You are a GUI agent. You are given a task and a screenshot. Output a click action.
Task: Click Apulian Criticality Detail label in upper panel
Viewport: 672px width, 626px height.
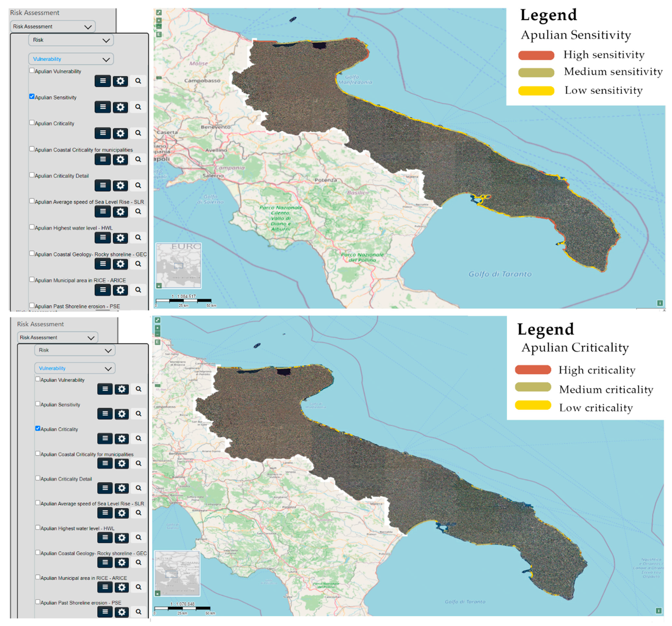tap(62, 176)
